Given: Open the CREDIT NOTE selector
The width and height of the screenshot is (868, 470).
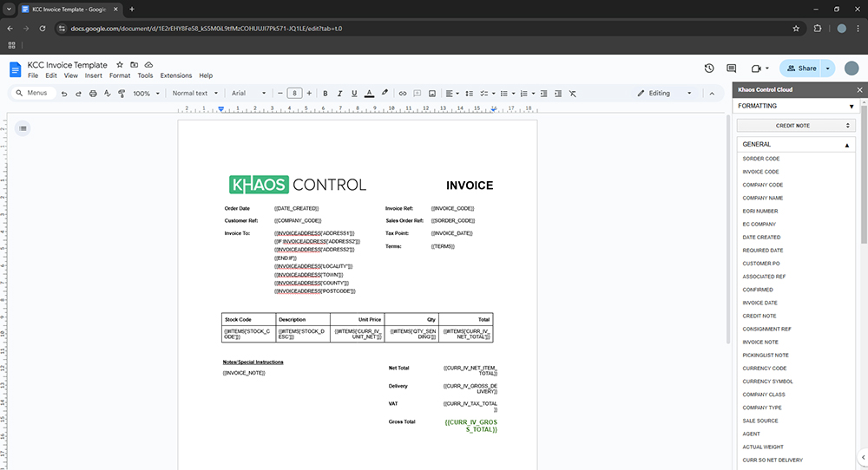Looking at the screenshot, I should [x=796, y=126].
